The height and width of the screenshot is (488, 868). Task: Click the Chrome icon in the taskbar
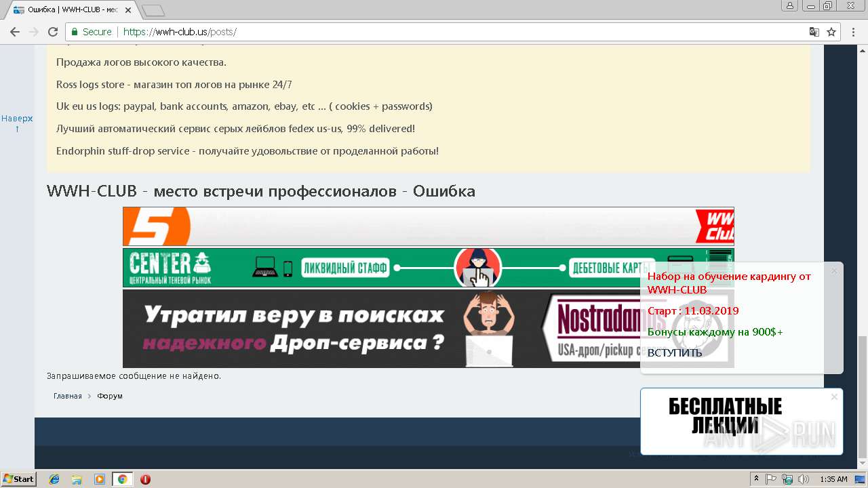point(122,479)
